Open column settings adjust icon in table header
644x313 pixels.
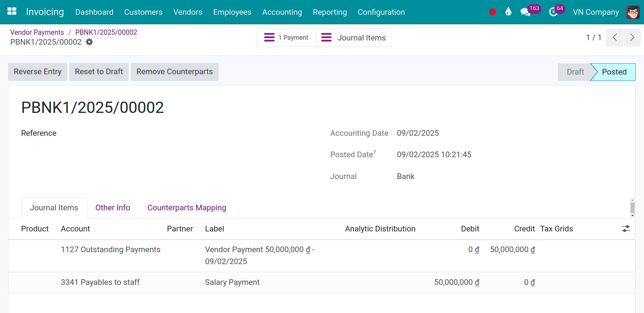626,229
